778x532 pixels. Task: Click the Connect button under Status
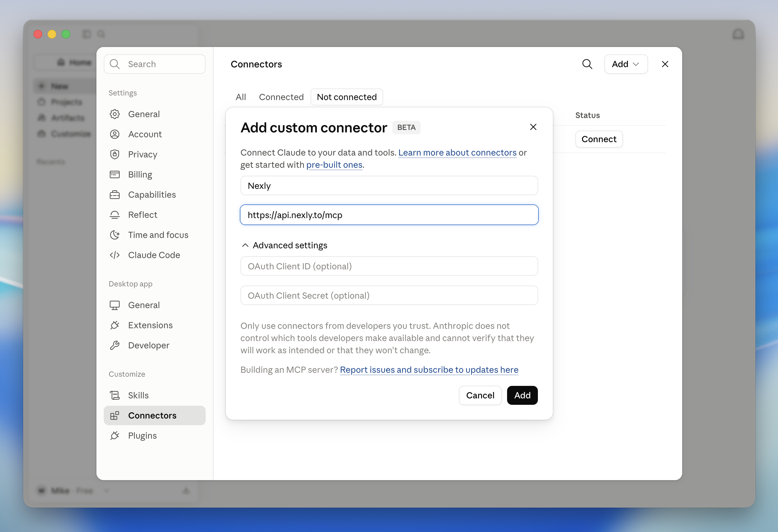click(599, 139)
